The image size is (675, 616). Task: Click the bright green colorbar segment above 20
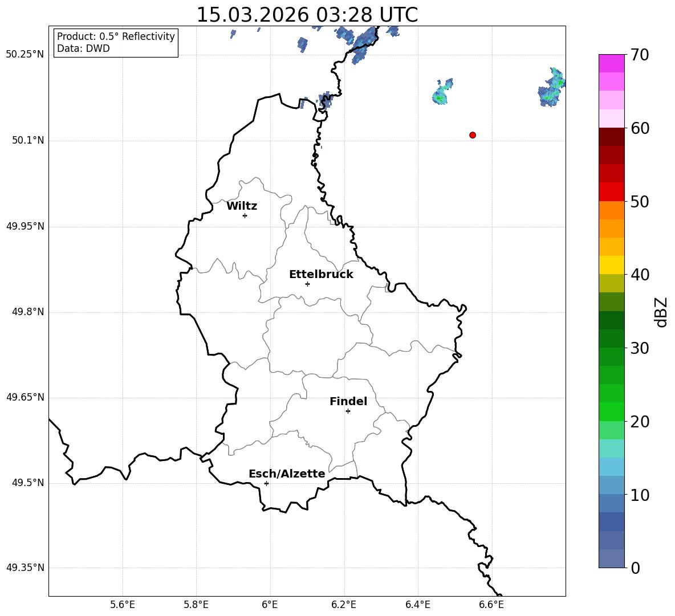pos(611,411)
